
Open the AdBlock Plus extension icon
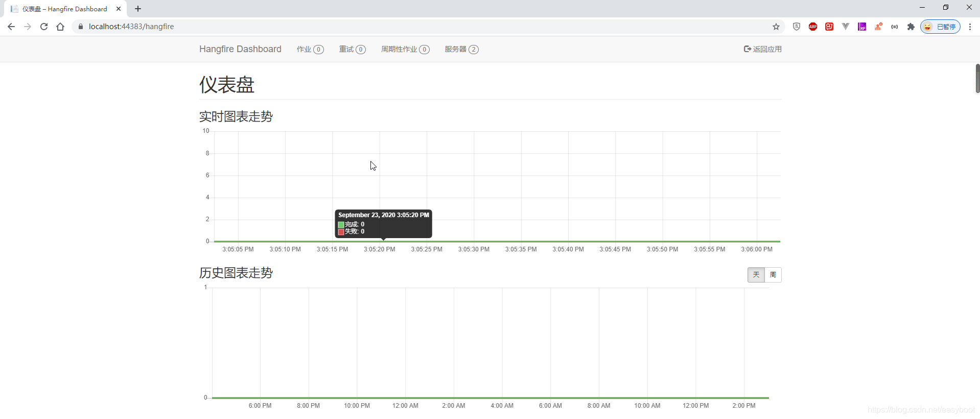coord(813,27)
